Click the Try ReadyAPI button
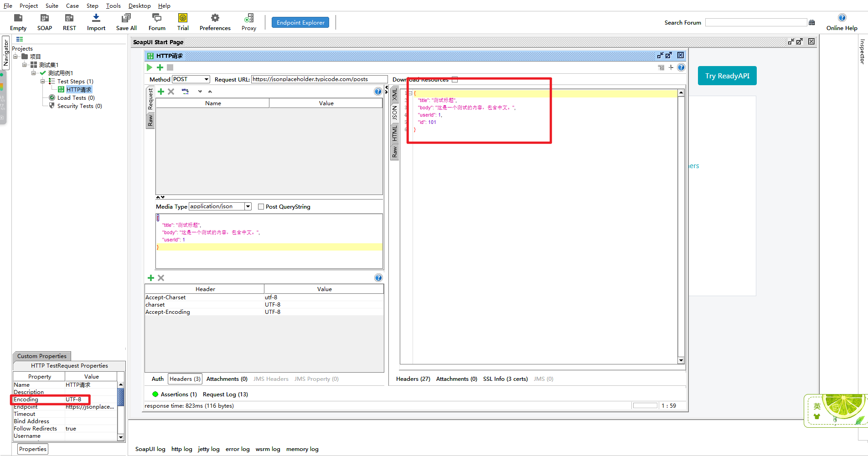Screen dimensions: 868x456 click(727, 76)
